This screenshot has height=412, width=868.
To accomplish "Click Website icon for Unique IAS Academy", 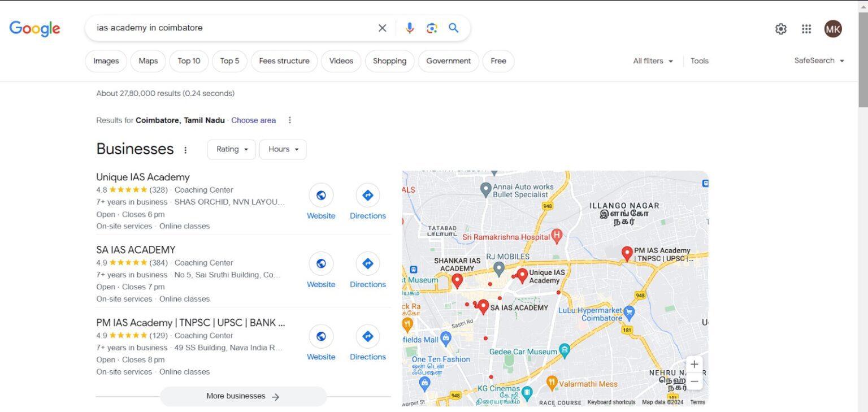I will pyautogui.click(x=321, y=196).
